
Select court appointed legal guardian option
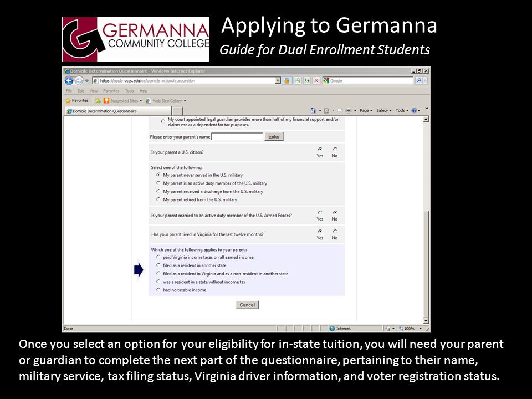(x=163, y=121)
